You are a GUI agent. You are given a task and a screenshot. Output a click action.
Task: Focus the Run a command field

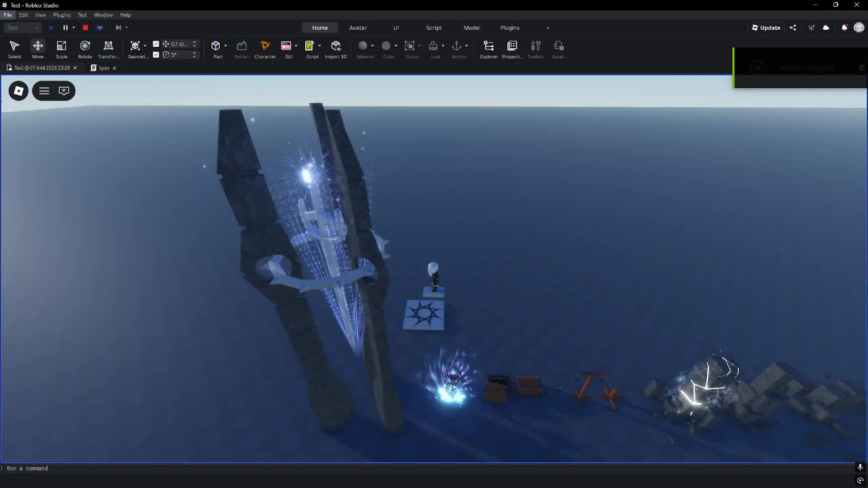coord(427,468)
